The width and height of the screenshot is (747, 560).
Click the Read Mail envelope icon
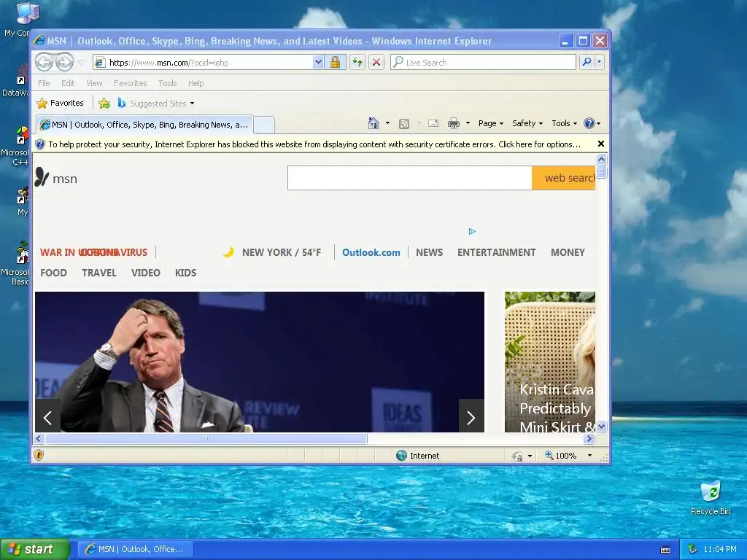point(433,123)
